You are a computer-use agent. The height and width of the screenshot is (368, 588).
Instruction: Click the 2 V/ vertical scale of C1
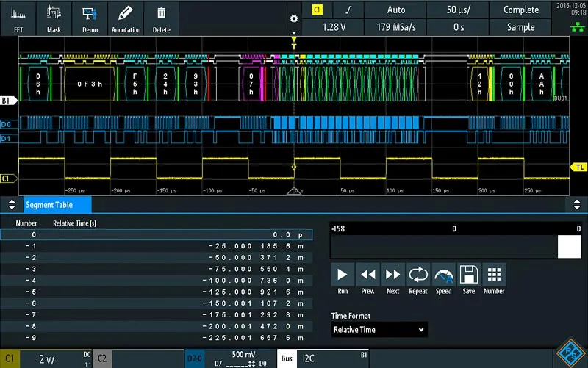coord(47,360)
